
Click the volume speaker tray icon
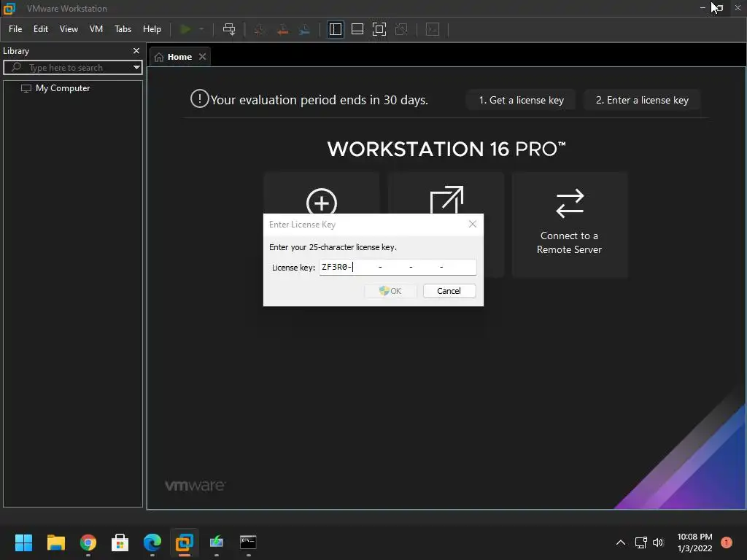(x=658, y=542)
